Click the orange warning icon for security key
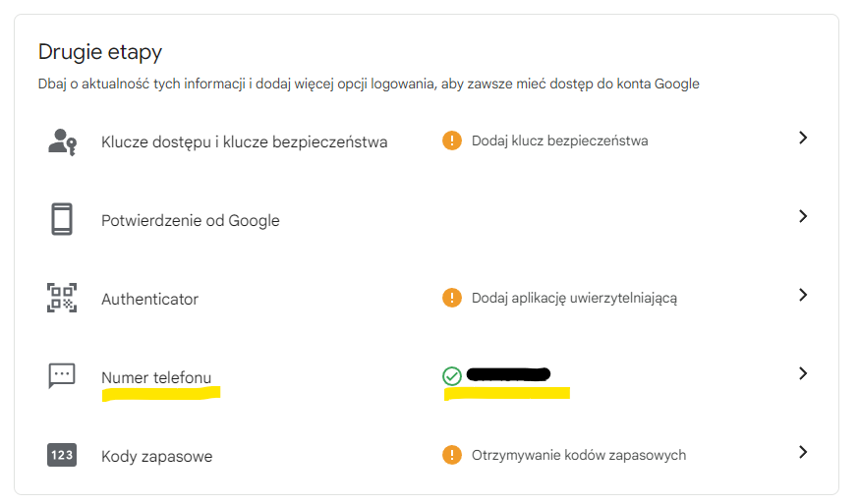859x504 pixels. click(x=452, y=140)
